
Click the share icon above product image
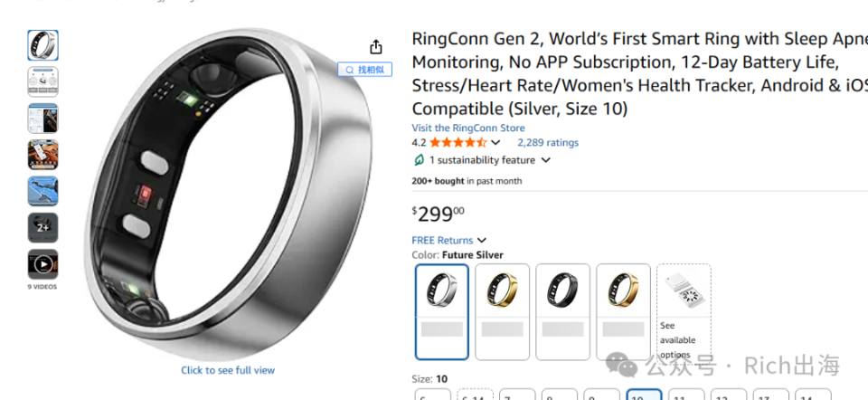[376, 47]
